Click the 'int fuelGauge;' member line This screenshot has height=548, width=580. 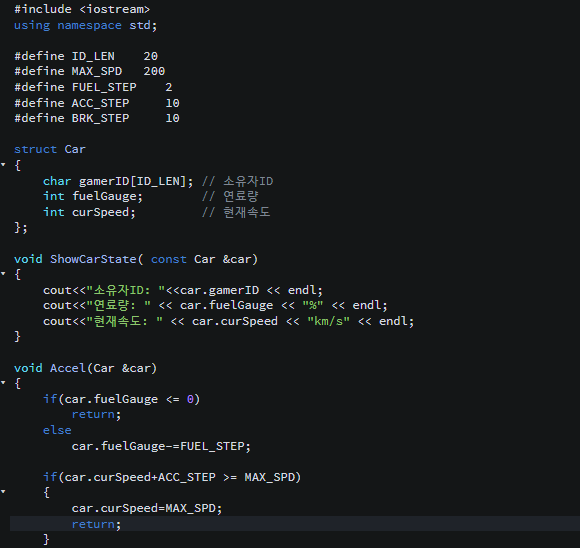[x=93, y=196]
